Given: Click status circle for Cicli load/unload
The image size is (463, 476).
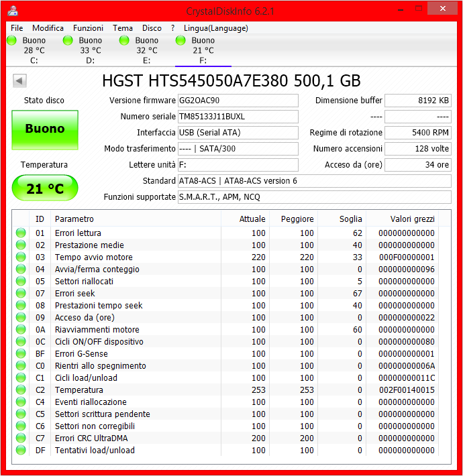Looking at the screenshot, I should click(x=21, y=378).
